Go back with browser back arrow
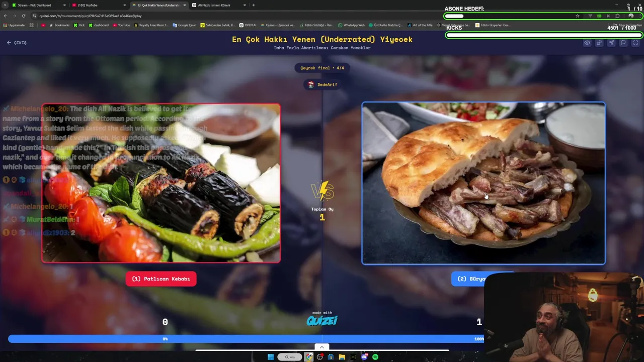 pyautogui.click(x=6, y=16)
